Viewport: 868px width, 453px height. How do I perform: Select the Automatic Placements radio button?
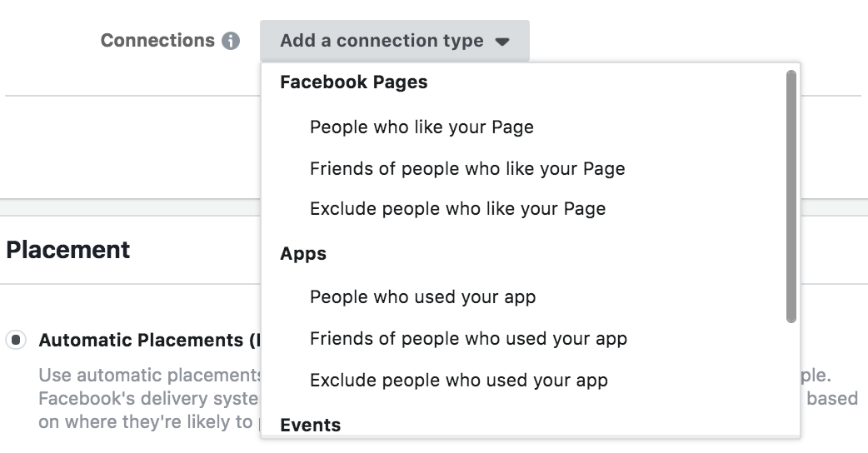[16, 340]
